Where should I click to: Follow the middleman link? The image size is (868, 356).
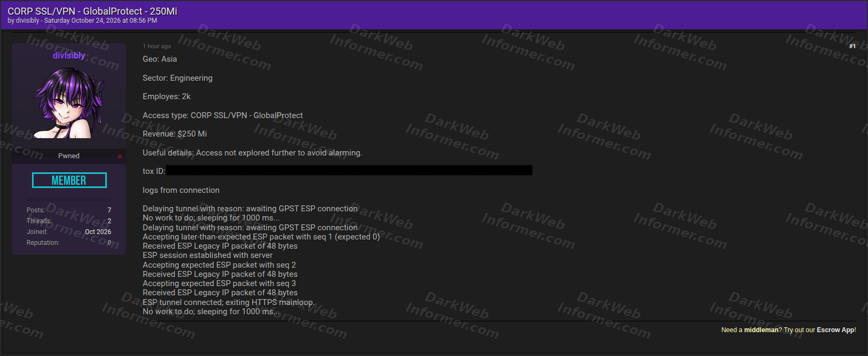click(761, 330)
